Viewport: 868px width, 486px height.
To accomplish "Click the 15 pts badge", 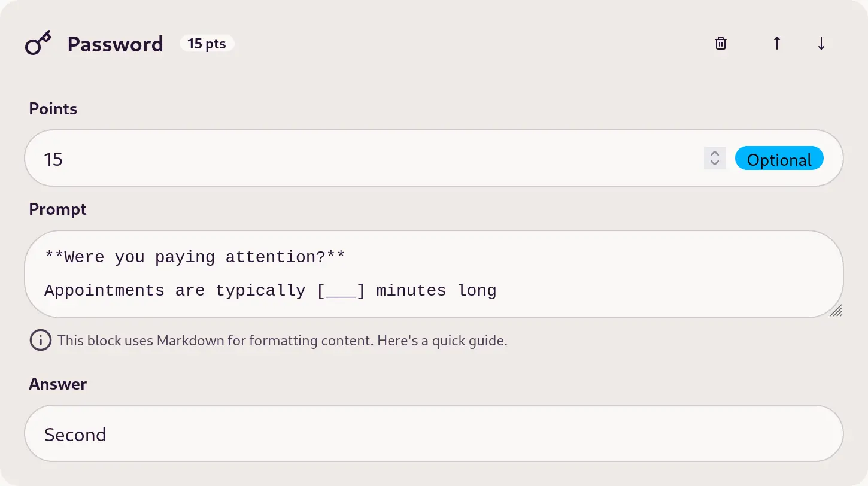I will pos(207,44).
